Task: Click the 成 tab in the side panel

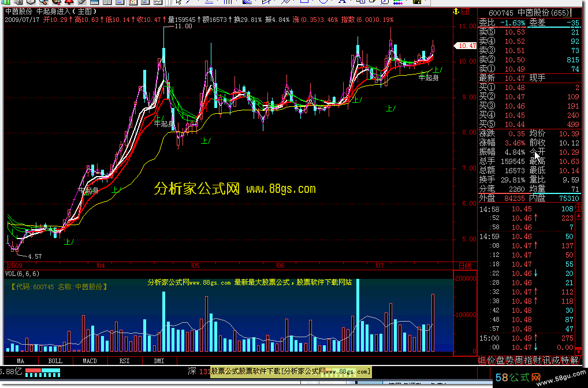Action: 556,361
